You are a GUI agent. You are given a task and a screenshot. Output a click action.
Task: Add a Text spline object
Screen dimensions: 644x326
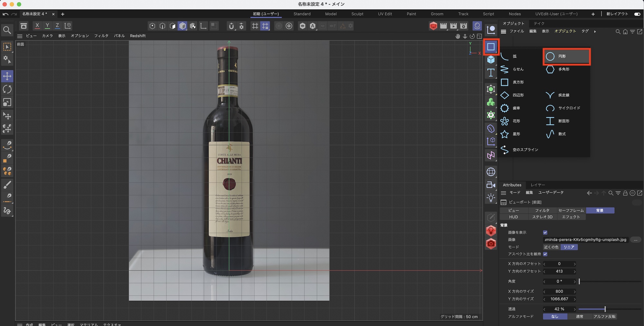tap(491, 73)
